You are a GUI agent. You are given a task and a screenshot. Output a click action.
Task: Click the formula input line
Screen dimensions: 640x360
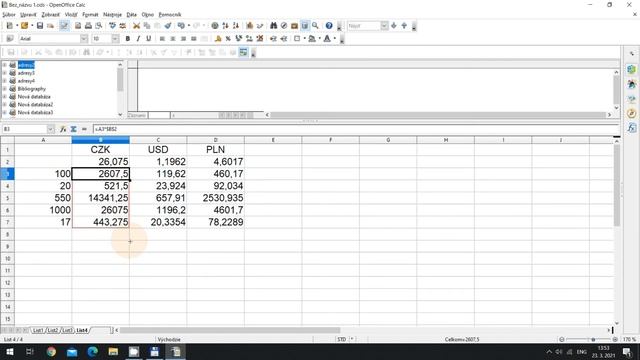pos(355,129)
